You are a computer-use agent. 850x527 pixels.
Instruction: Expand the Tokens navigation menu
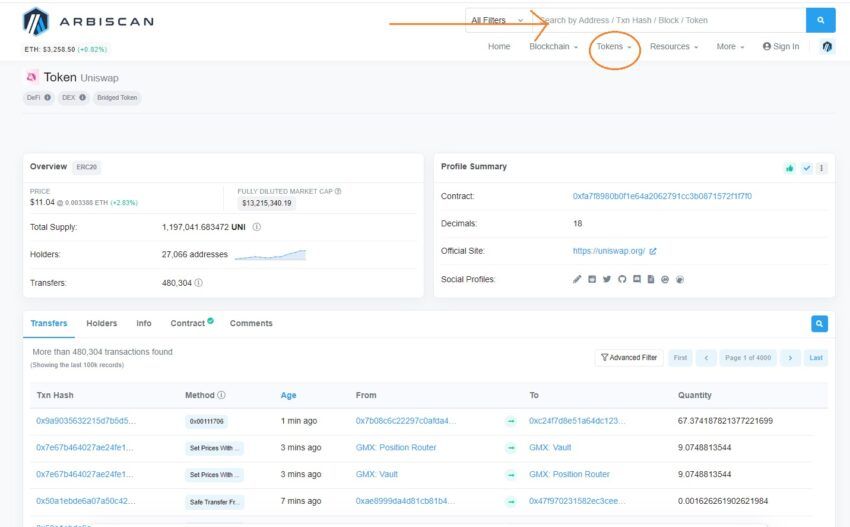tap(613, 47)
